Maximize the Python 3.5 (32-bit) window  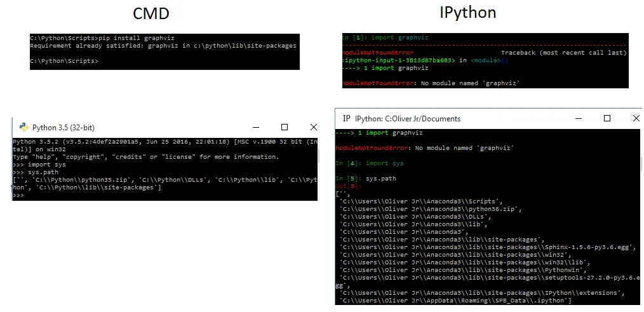pyautogui.click(x=285, y=127)
